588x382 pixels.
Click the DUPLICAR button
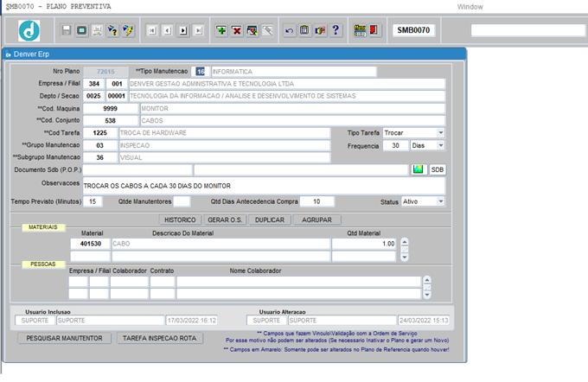pos(270,220)
